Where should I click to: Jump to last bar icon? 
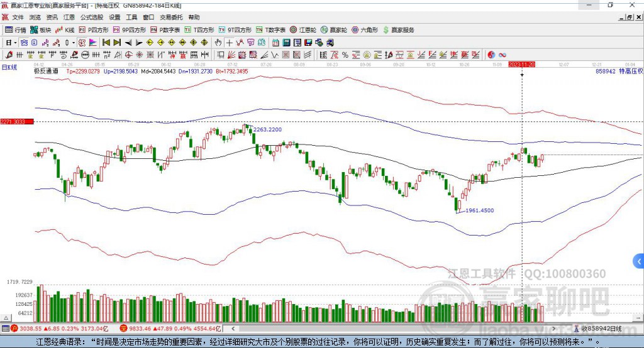pos(117,43)
